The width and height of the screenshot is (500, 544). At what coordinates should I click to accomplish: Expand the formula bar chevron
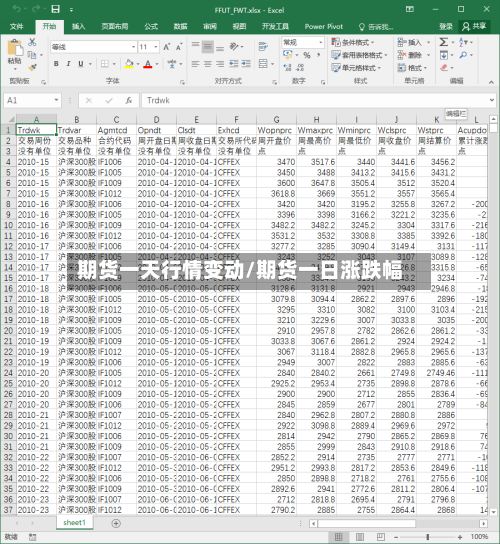pos(492,100)
